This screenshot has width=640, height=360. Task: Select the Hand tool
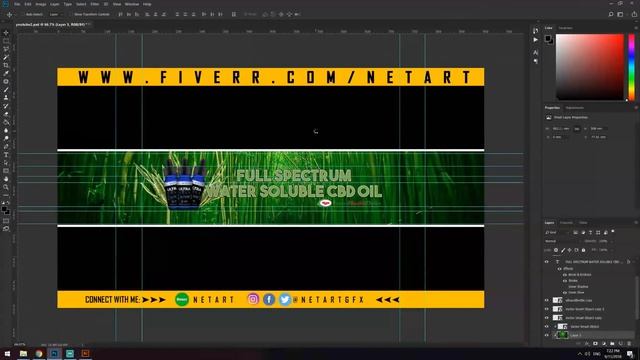(x=6, y=179)
